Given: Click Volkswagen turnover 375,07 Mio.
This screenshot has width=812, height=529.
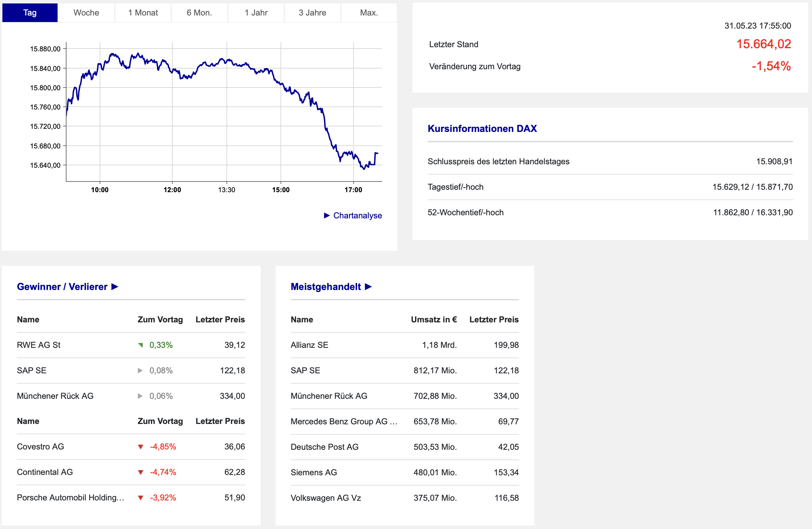Looking at the screenshot, I should (435, 498).
